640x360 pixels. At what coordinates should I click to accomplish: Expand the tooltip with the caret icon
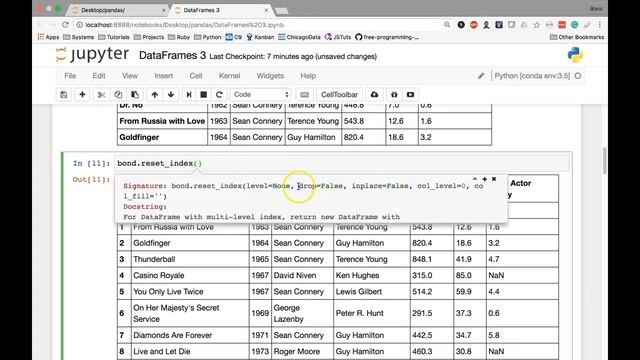475,179
